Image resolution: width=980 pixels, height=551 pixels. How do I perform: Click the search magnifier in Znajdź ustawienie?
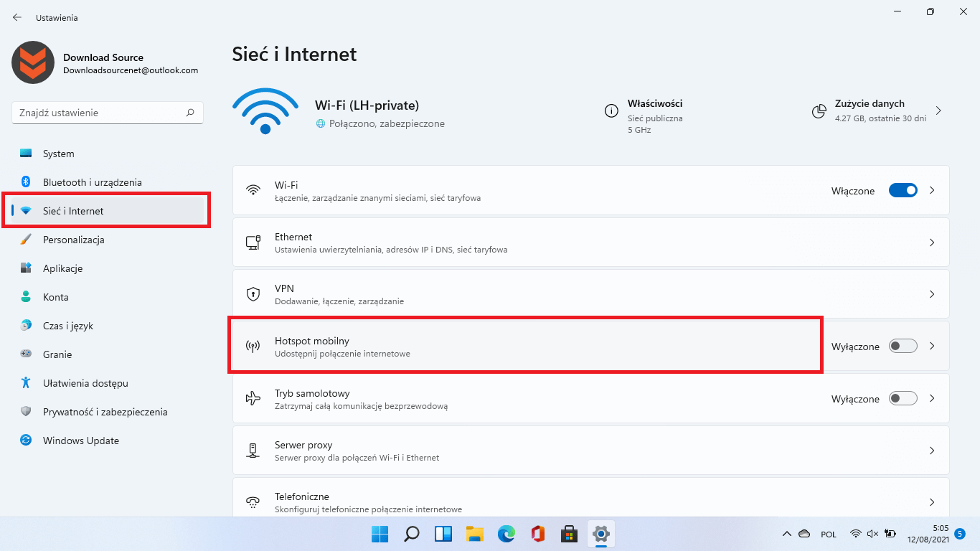[x=190, y=113]
